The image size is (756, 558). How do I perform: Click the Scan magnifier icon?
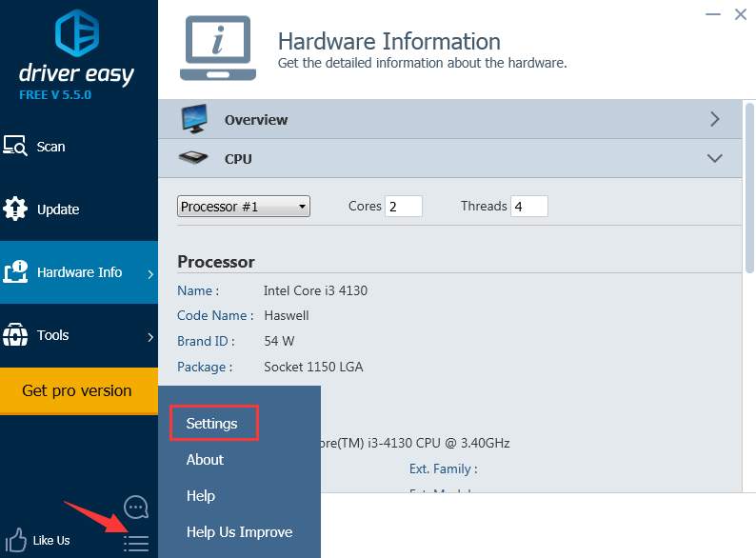pyautogui.click(x=15, y=146)
